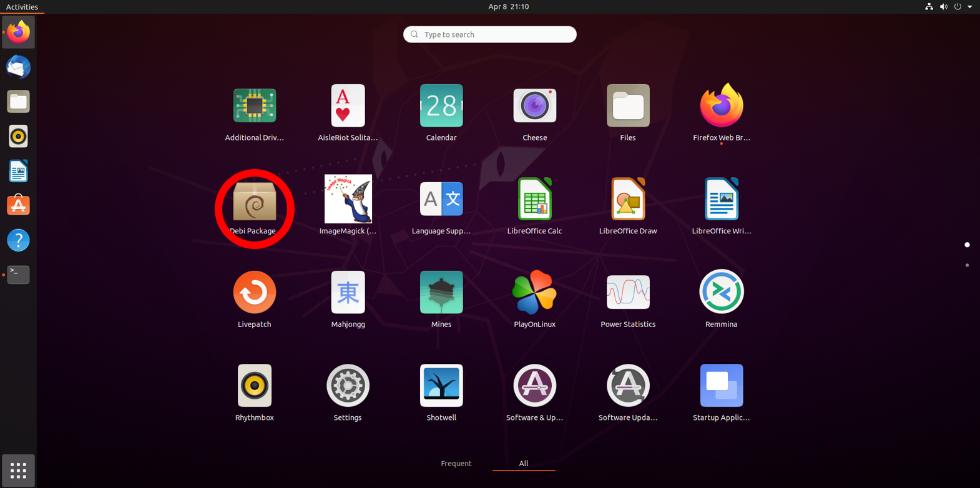Open the clock and calendar menu

[x=508, y=7]
